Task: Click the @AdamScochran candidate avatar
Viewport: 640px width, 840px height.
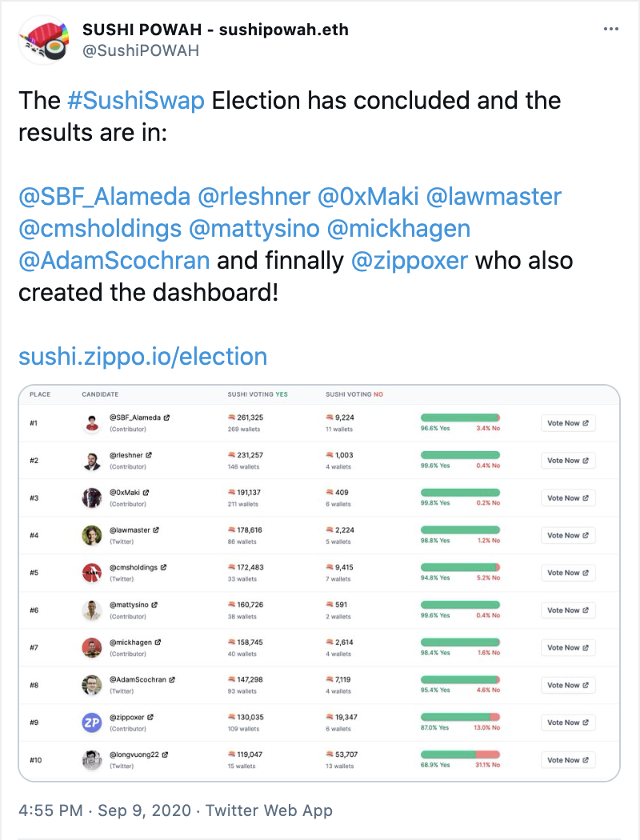Action: point(92,685)
